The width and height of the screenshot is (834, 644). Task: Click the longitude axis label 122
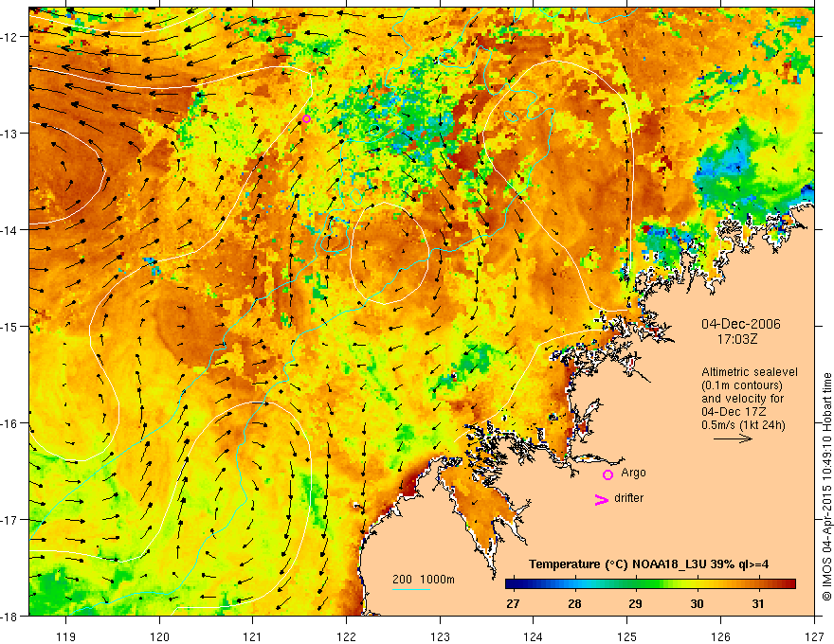[346, 636]
